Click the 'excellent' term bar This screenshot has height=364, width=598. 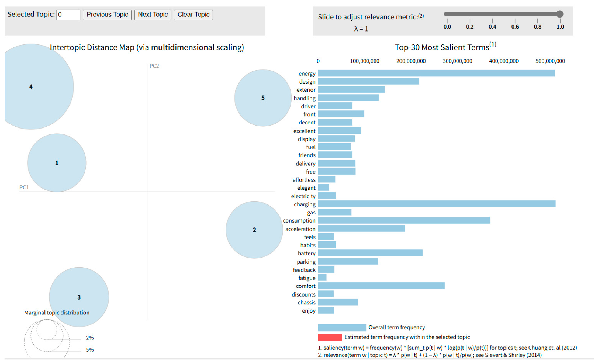pyautogui.click(x=340, y=130)
